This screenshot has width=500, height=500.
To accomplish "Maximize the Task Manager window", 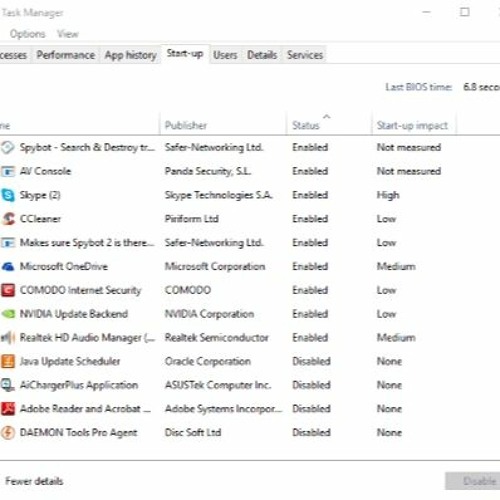I will click(465, 12).
